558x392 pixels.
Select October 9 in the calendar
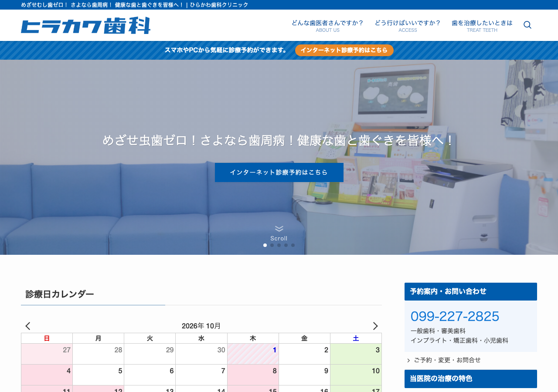click(304, 375)
